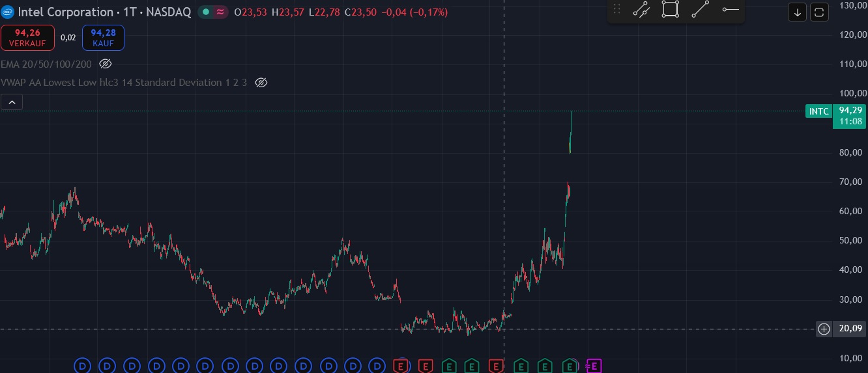Open the Intel Corporation symbol title
Screen dimensions: 868x373
pyautogui.click(x=104, y=12)
